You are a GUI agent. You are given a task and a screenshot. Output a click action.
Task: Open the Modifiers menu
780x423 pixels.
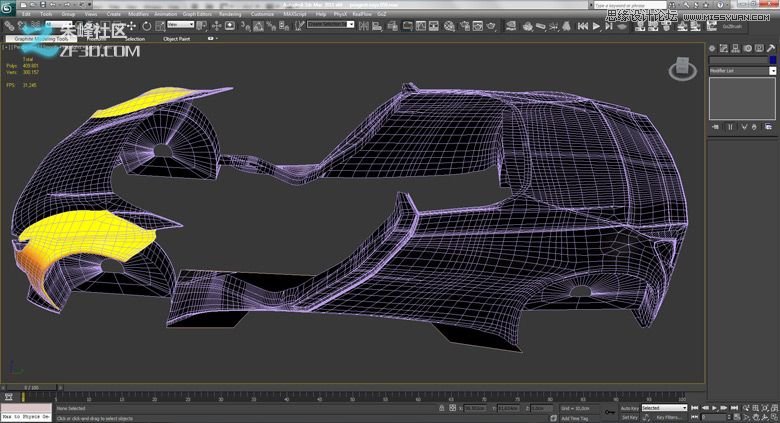coord(138,14)
